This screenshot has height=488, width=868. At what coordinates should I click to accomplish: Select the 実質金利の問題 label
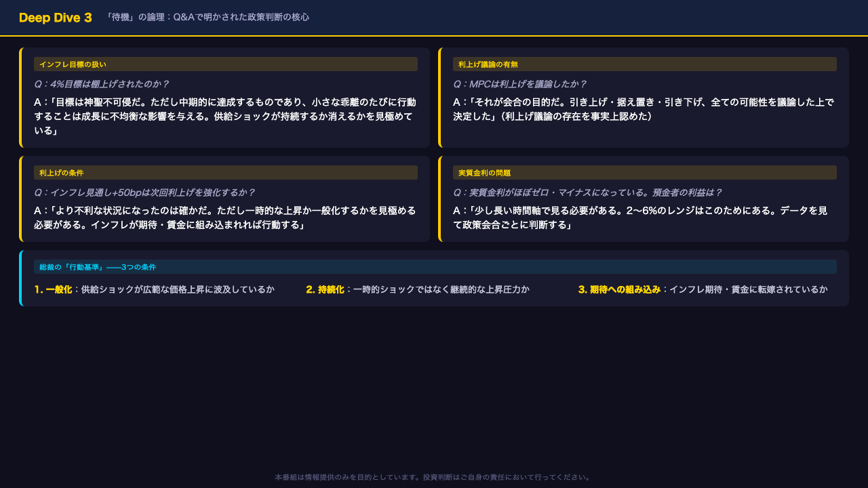pos(645,173)
